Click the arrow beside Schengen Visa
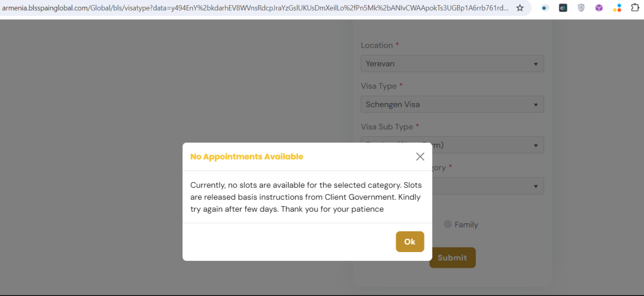This screenshot has width=644, height=296. pyautogui.click(x=536, y=105)
